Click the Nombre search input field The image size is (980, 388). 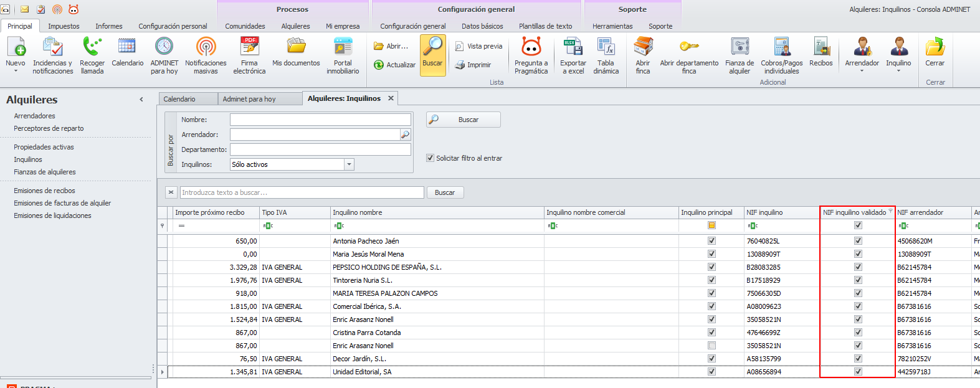320,120
